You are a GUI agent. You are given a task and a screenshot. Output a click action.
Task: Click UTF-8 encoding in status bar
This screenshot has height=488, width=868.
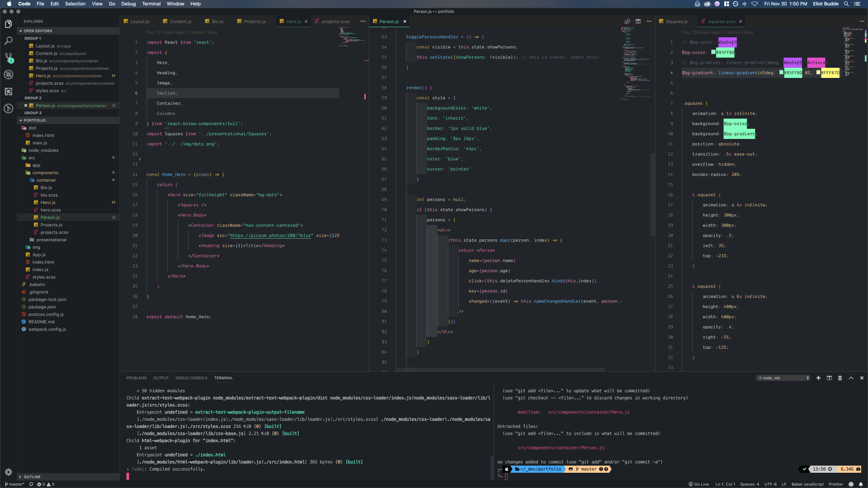(770, 484)
